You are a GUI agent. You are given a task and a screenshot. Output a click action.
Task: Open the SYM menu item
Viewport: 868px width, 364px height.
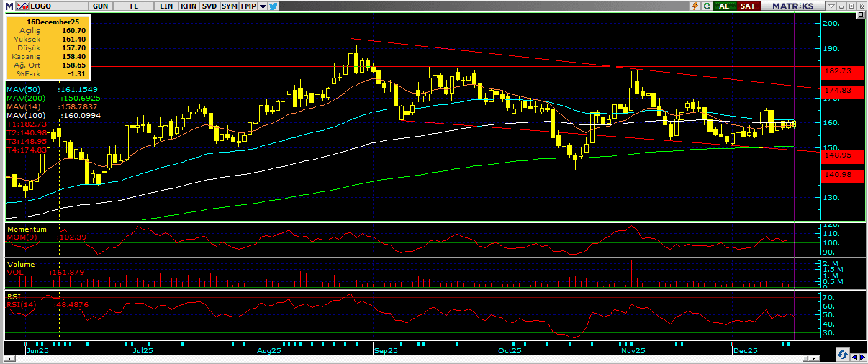pos(229,6)
